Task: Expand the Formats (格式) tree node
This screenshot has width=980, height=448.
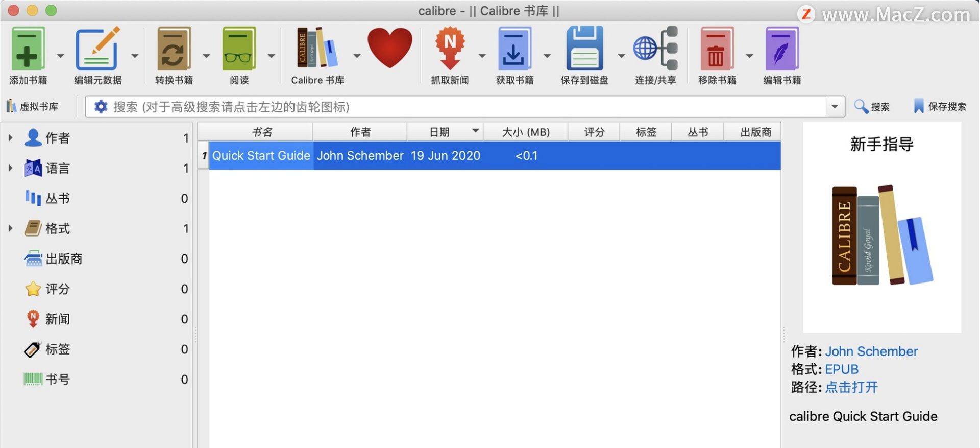Action: pos(10,228)
